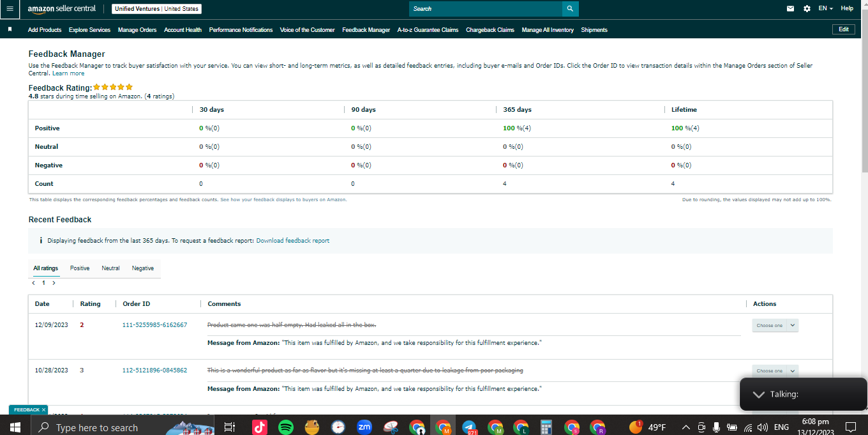Image resolution: width=868 pixels, height=435 pixels.
Task: Switch to the Negative tab
Action: (143, 268)
